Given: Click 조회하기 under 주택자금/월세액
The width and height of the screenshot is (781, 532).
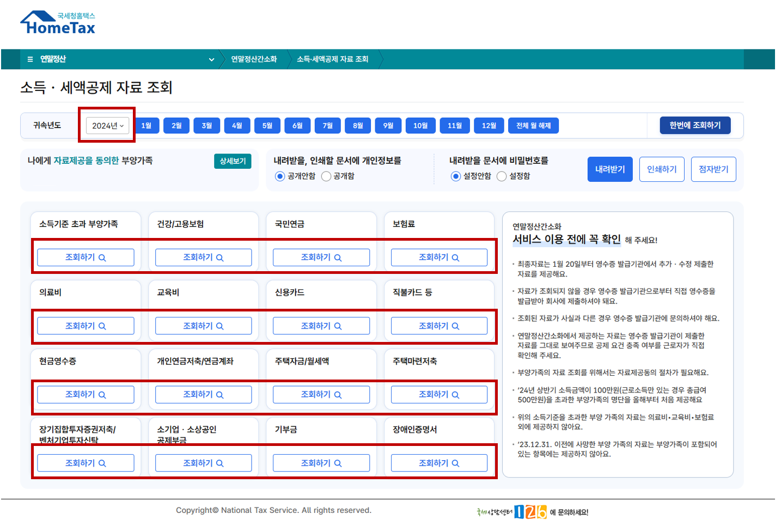Looking at the screenshot, I should [x=321, y=395].
